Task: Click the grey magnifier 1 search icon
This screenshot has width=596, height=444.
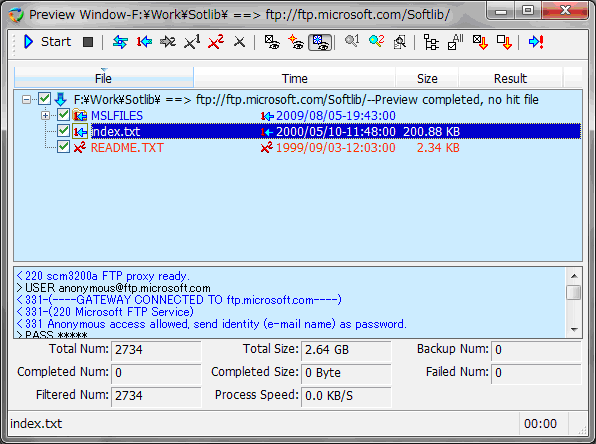Action: tap(352, 42)
